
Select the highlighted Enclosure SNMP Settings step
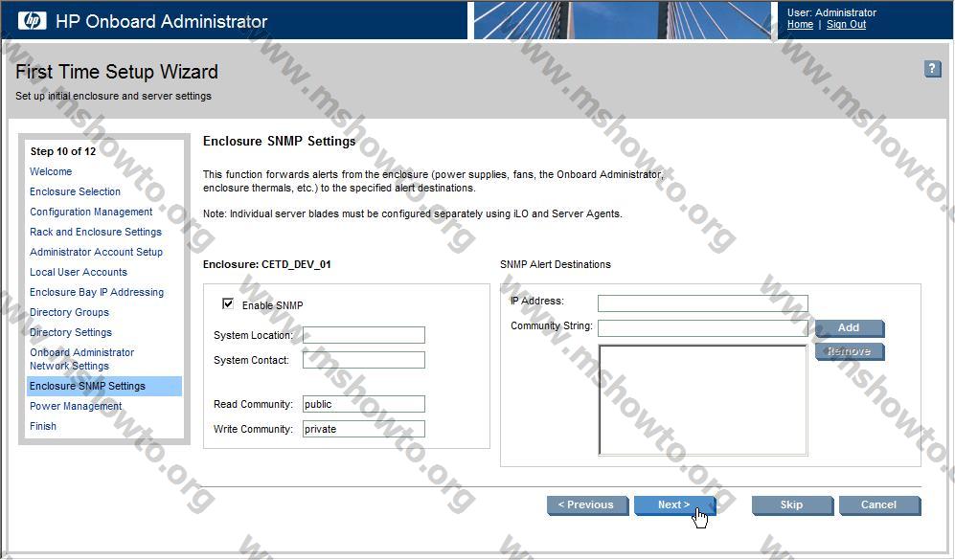point(104,386)
